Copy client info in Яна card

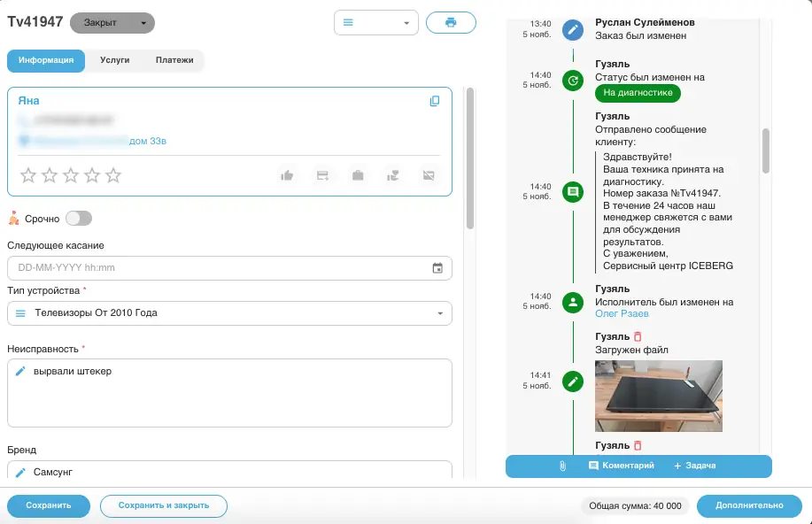click(x=435, y=101)
